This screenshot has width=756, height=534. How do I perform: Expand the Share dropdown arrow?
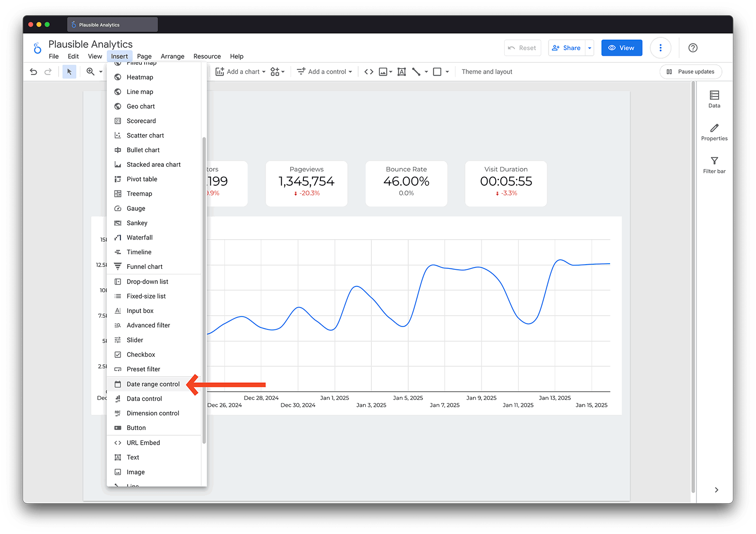click(x=589, y=48)
